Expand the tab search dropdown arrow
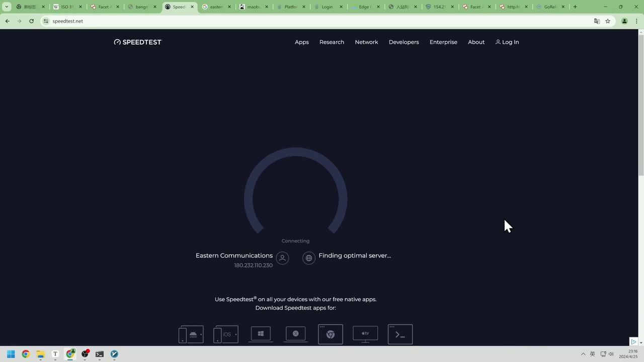The height and width of the screenshot is (362, 644). [x=7, y=7]
